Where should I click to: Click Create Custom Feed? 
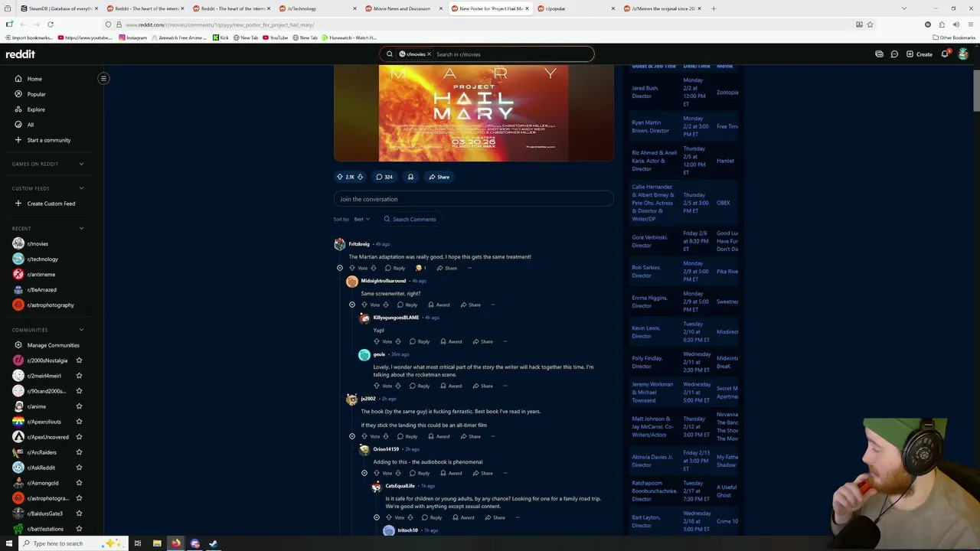coord(51,204)
